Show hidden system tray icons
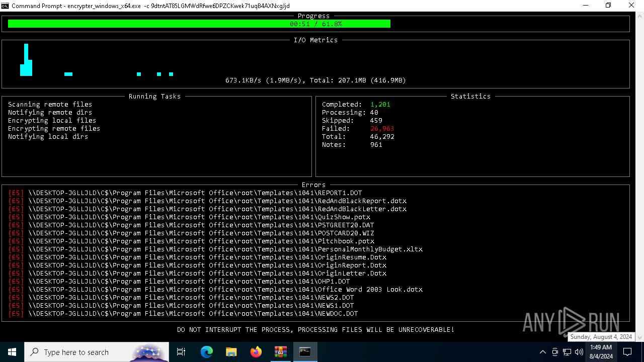The width and height of the screenshot is (644, 362). coord(542,352)
